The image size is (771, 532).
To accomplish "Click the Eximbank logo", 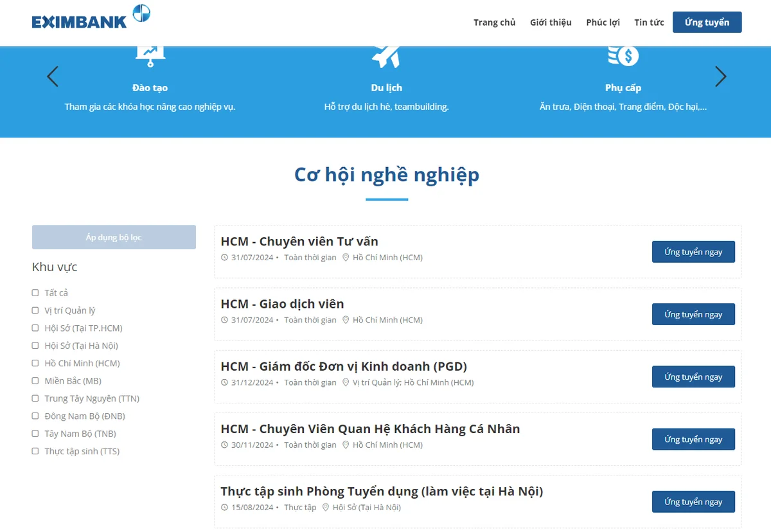I will [91, 17].
